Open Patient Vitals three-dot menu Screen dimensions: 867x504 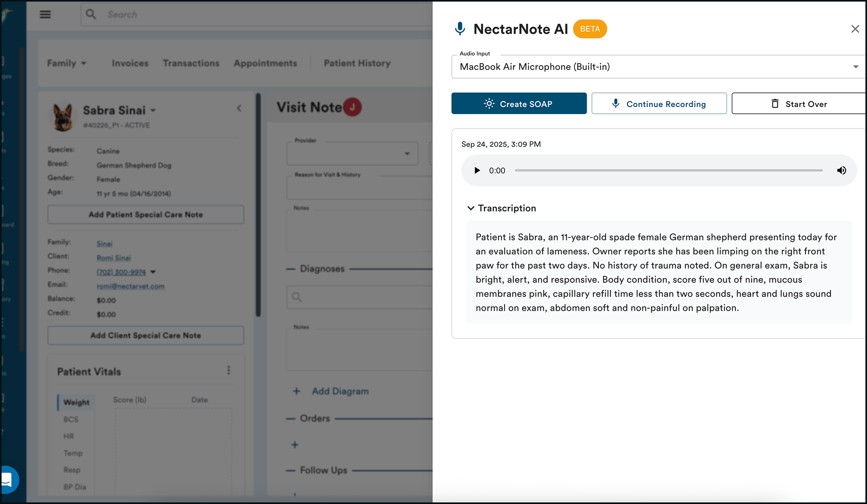pos(229,370)
